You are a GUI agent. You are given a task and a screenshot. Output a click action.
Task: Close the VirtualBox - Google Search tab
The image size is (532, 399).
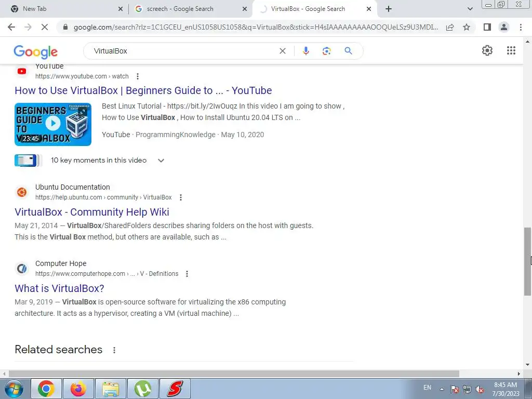(369, 9)
